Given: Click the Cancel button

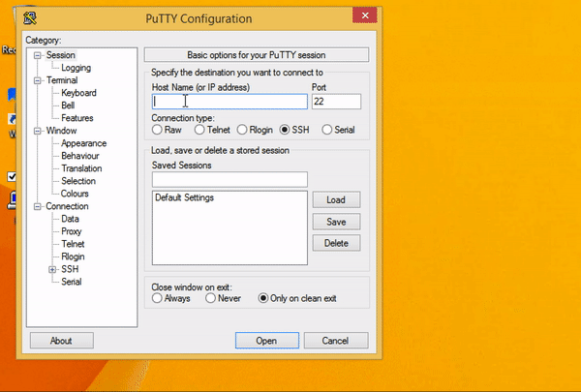Looking at the screenshot, I should coord(336,341).
